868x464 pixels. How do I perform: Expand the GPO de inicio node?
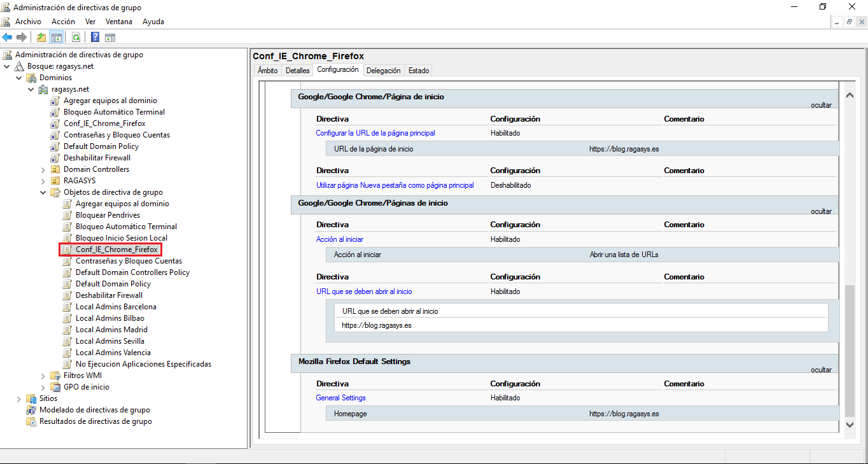click(43, 387)
